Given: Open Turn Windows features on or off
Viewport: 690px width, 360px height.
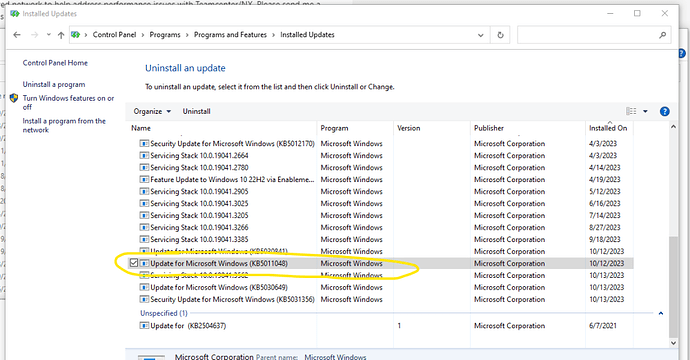Looking at the screenshot, I should (x=68, y=103).
